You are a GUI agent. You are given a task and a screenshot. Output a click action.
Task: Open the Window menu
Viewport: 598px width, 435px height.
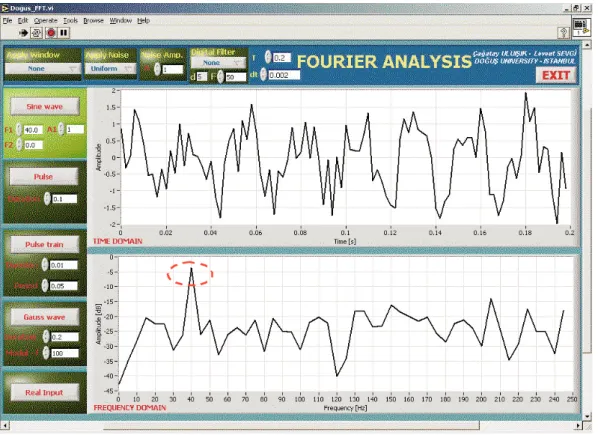click(x=121, y=21)
